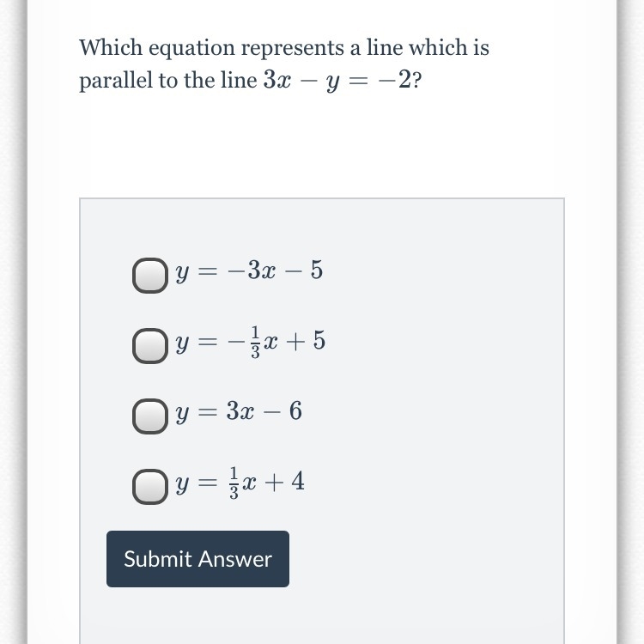Screen dimensions: 644x644
Task: Mark y = 3x − 6 as the answer
Action: [150, 416]
